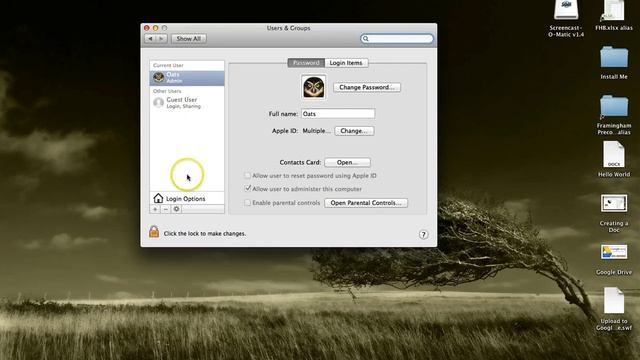Open Creating a Doc desktop file
640x360 pixels.
pyautogui.click(x=614, y=213)
